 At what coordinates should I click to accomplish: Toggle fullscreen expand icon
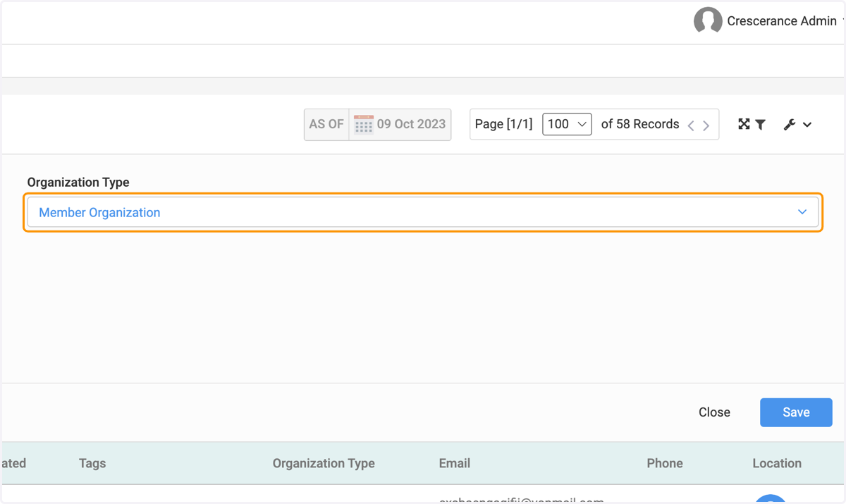[x=744, y=124]
